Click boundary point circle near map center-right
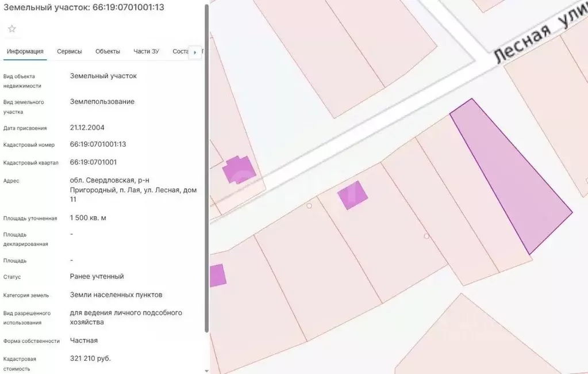Screen dimensions: 588x374 click(x=426, y=236)
